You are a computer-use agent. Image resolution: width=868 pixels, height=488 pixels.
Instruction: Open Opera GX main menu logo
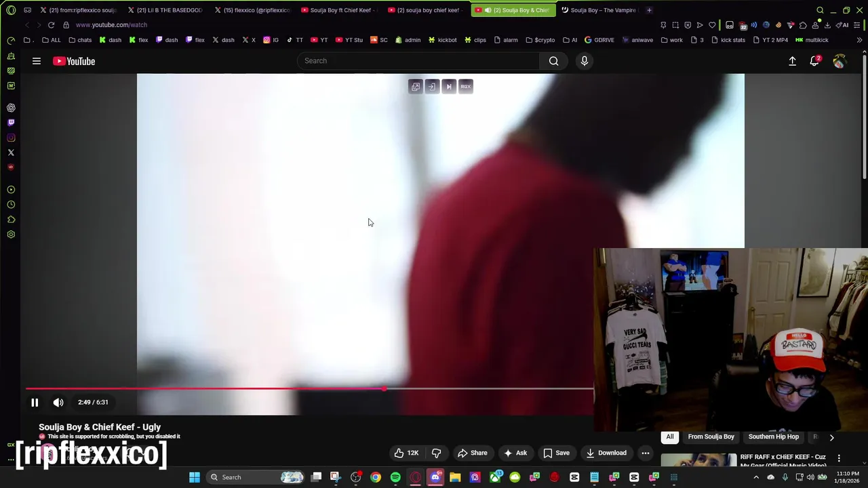coord(11,10)
